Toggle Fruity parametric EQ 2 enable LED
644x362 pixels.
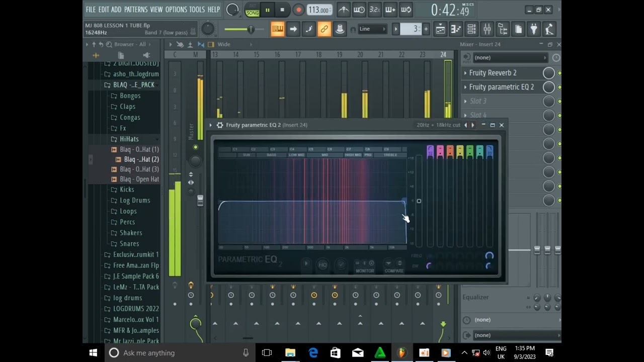coord(559,87)
